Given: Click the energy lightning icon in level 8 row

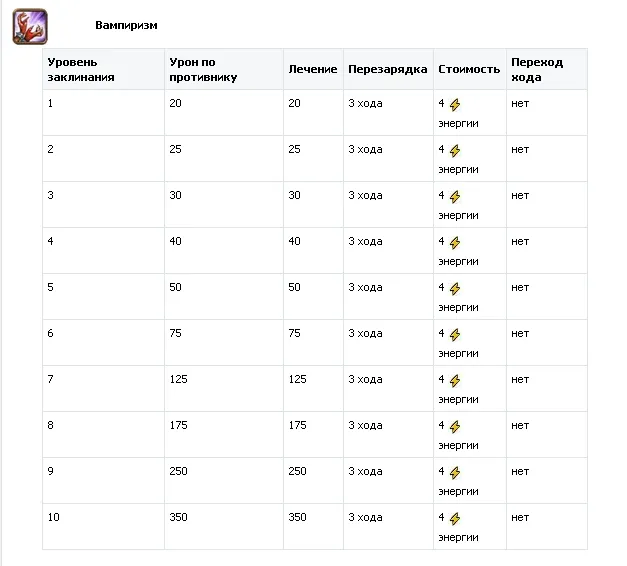Looking at the screenshot, I should [x=454, y=426].
